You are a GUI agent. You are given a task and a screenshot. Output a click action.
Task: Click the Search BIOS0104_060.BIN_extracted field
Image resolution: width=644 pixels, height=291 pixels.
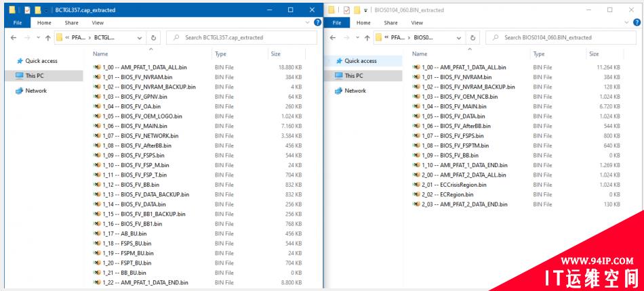click(563, 38)
